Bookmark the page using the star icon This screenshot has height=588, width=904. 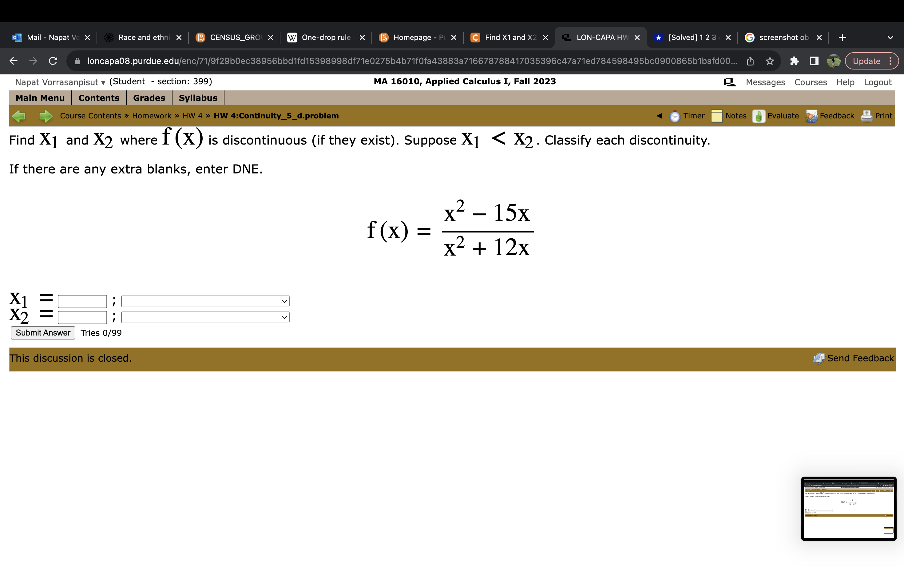(x=770, y=61)
